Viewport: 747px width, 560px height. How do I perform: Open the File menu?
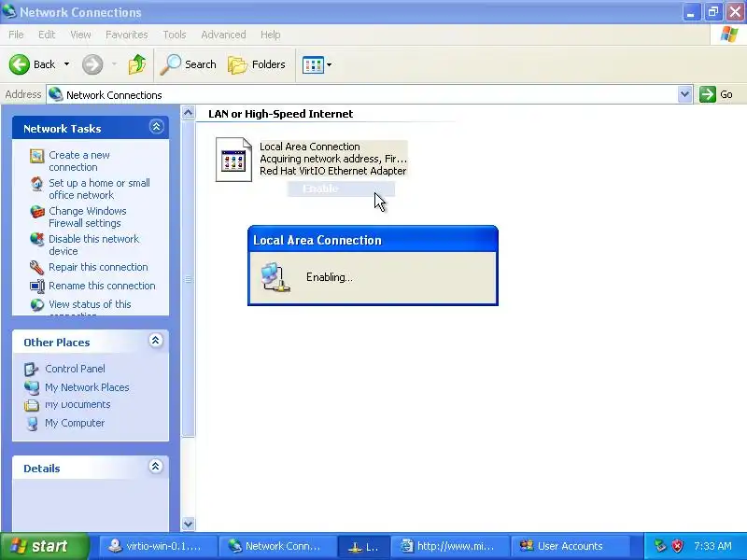click(16, 35)
